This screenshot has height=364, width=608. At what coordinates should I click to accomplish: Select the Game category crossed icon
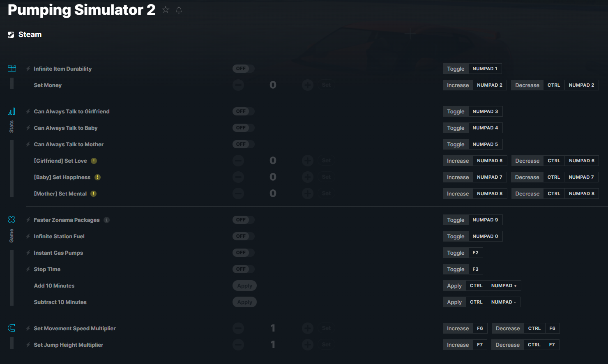(x=12, y=219)
